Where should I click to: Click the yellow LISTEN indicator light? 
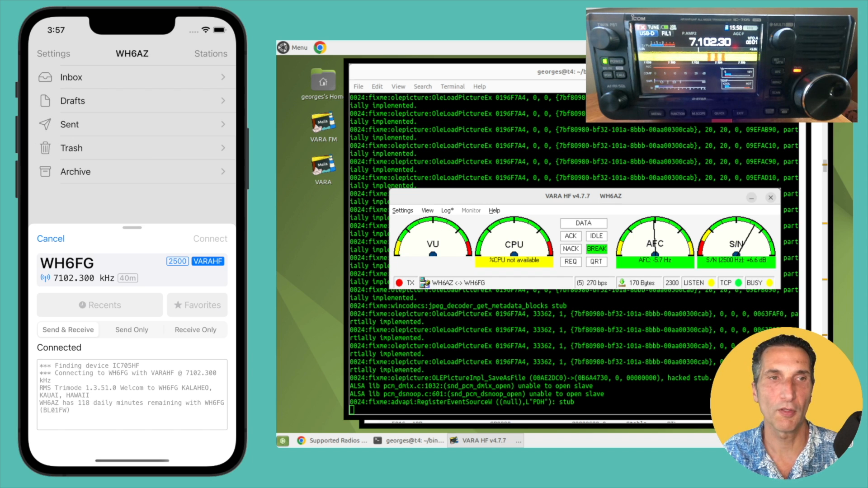(x=711, y=283)
